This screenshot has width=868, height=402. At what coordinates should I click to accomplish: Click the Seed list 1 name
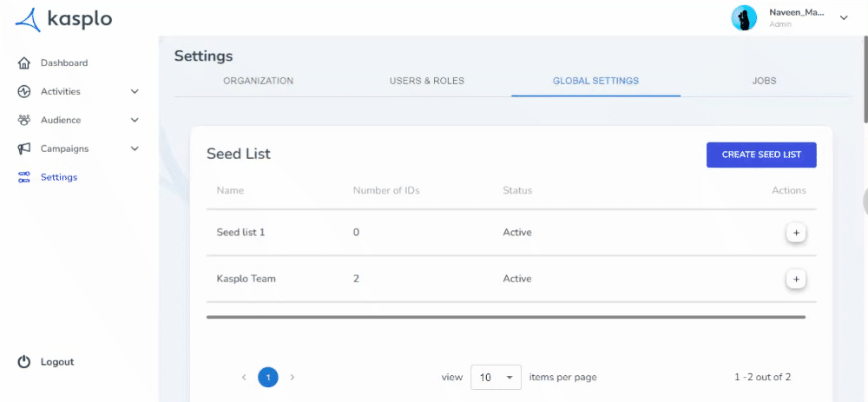tap(240, 233)
